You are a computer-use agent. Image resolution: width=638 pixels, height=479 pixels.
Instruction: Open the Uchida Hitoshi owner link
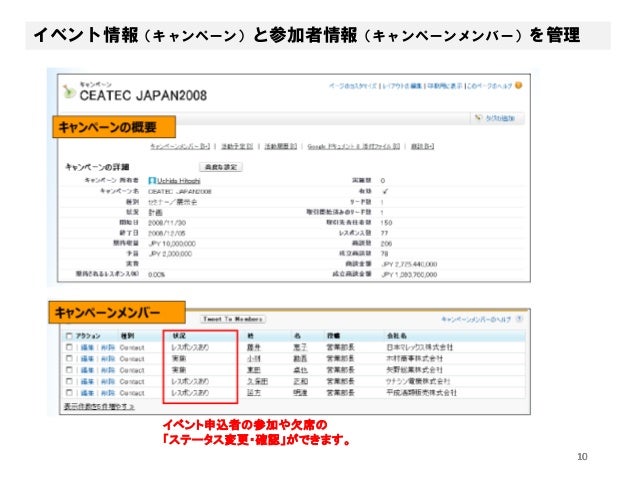click(179, 181)
